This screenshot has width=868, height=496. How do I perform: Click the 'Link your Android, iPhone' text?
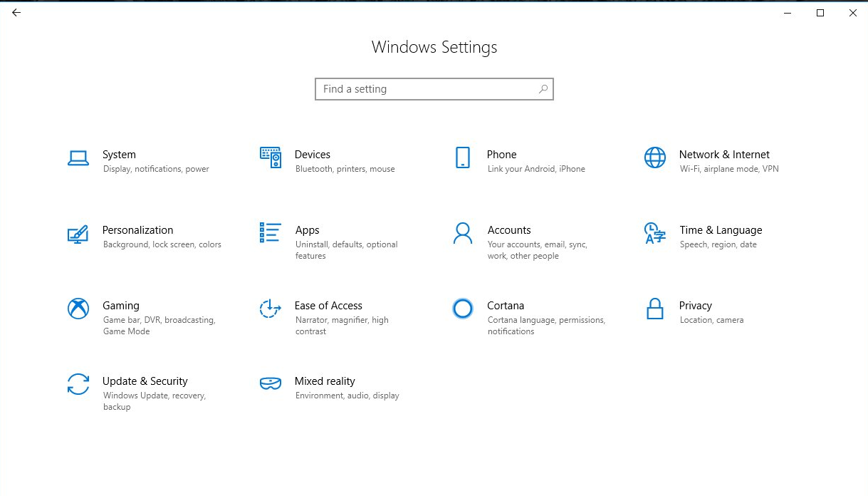(536, 170)
